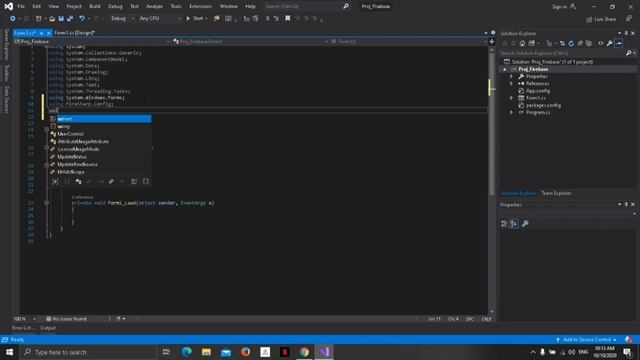Viewport: 640px width, 360px height.
Task: Click the bookmark toolbar icon
Action: 288,18
